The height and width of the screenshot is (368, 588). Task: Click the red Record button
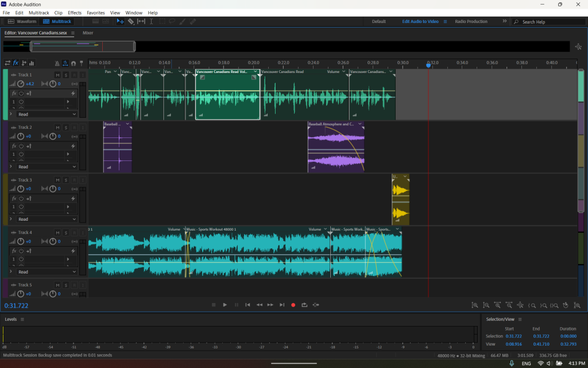click(293, 305)
